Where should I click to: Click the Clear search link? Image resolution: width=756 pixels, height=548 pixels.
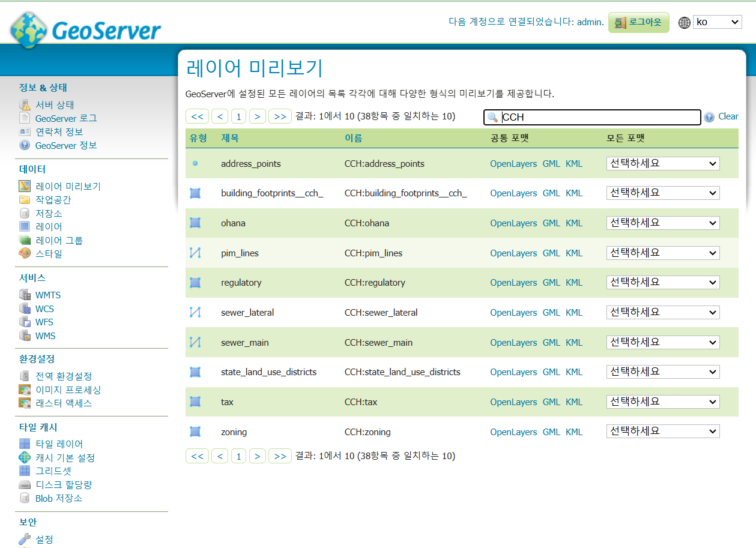pos(728,116)
